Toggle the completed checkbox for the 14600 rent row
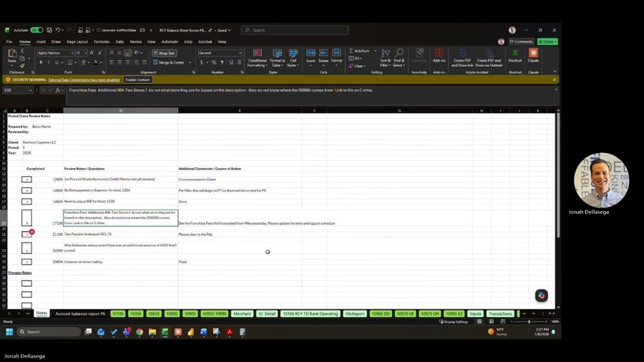Viewport: 644px width, 362px height. [x=26, y=190]
